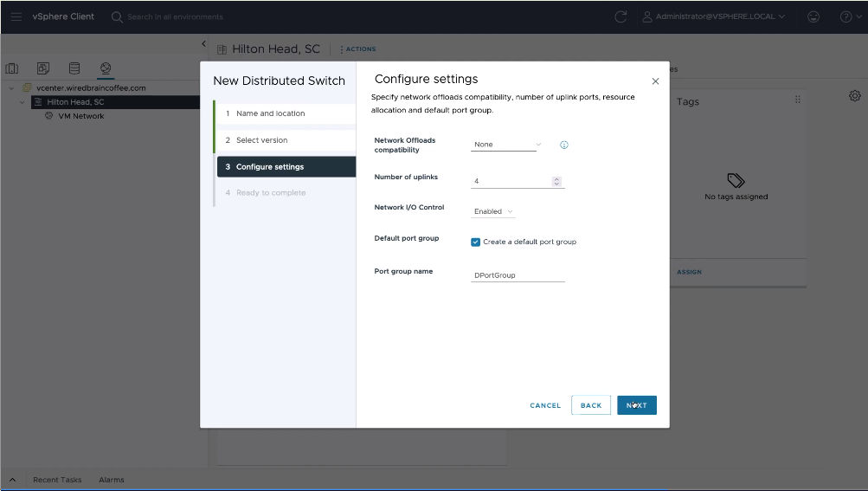Switch to VMs and Templates inventory icon
Screen dimensions: 868x491
[43, 68]
